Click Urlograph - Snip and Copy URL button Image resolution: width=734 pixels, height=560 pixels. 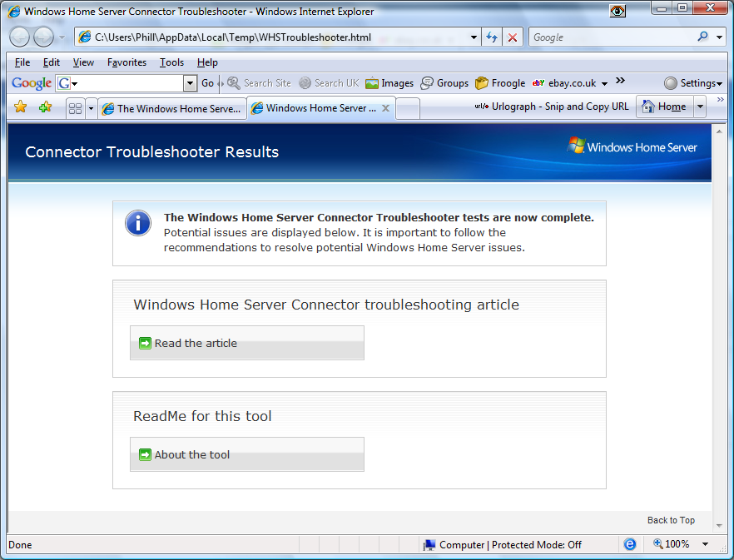[x=552, y=107]
